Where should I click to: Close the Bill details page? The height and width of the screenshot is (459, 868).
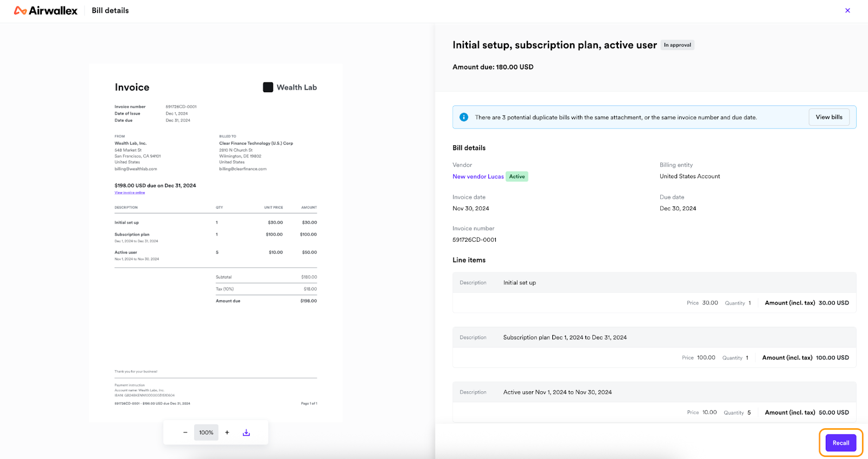pos(847,10)
